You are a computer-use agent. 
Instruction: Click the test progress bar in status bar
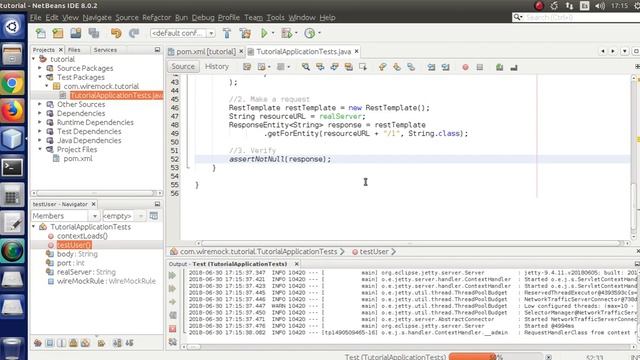pyautogui.click(x=496, y=357)
